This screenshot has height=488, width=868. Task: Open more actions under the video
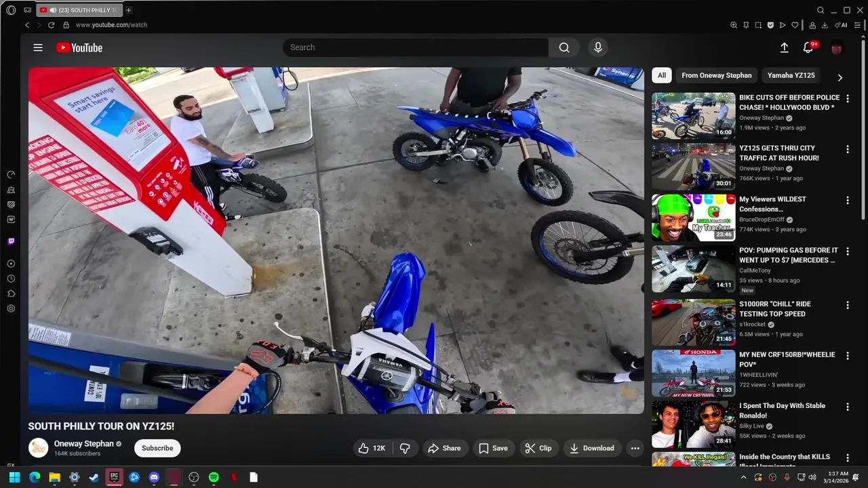pyautogui.click(x=635, y=448)
